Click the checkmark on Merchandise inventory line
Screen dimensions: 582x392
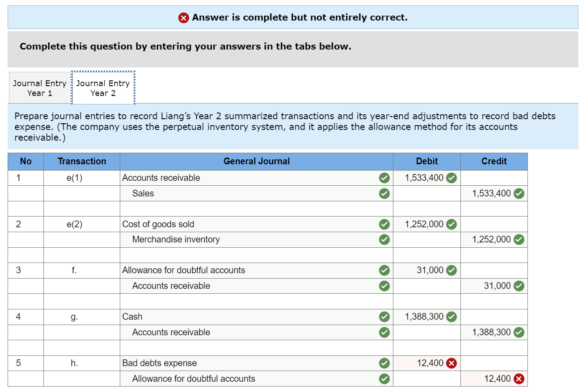coord(384,239)
